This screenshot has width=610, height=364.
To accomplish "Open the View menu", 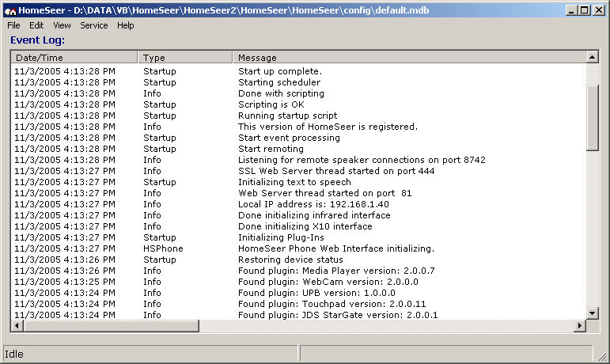I will pyautogui.click(x=62, y=25).
